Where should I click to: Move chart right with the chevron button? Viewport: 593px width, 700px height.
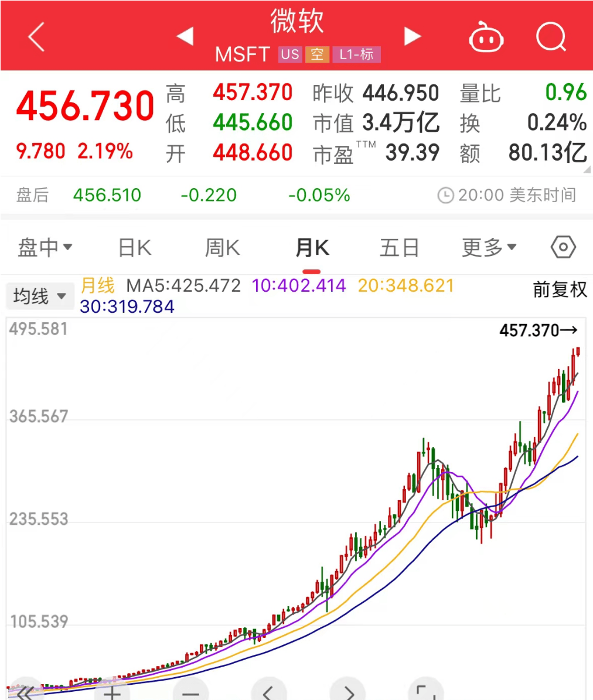[x=348, y=692]
